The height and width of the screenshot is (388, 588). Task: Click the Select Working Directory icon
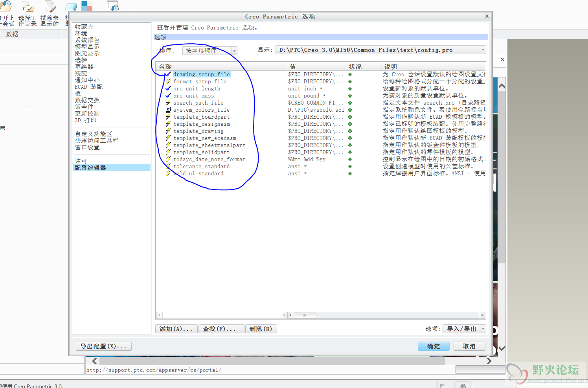tap(28, 6)
